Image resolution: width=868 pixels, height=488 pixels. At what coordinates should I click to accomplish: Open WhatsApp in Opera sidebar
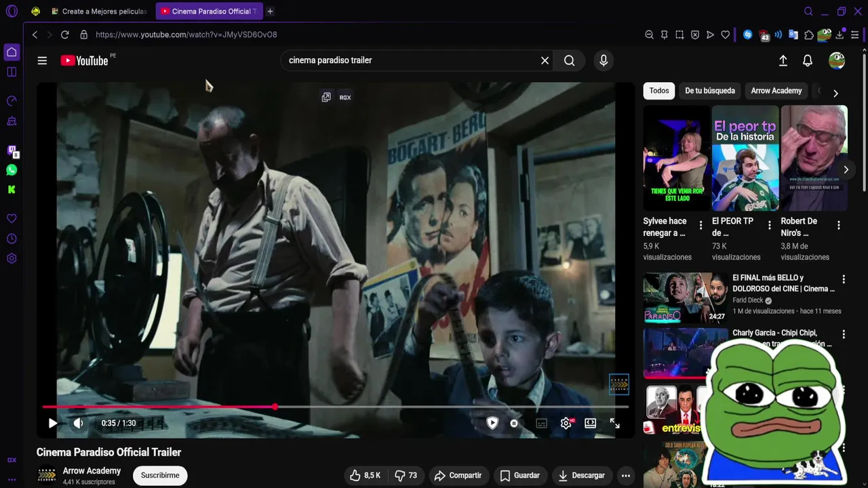[x=12, y=170]
